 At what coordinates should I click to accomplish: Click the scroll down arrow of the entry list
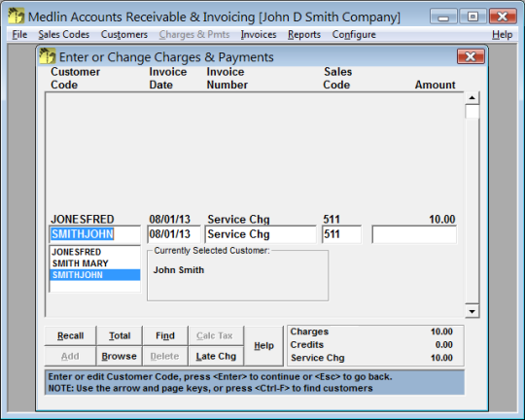(472, 311)
